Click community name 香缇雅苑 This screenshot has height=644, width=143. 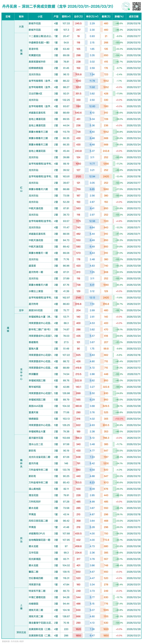coord(33,342)
